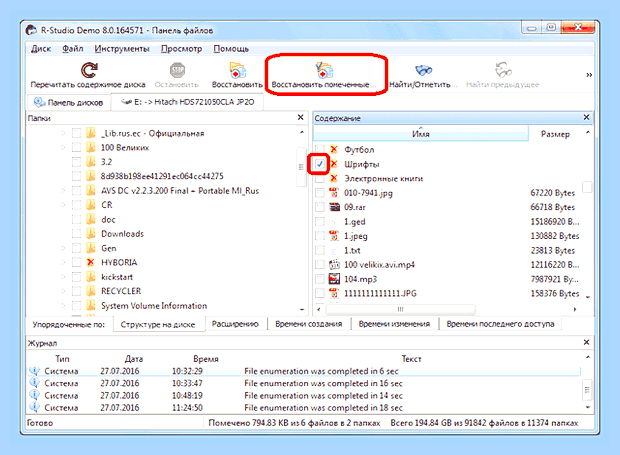Screen dimensions: 620x455
Task: Check the 1.txt checkbox
Action: tap(319, 250)
